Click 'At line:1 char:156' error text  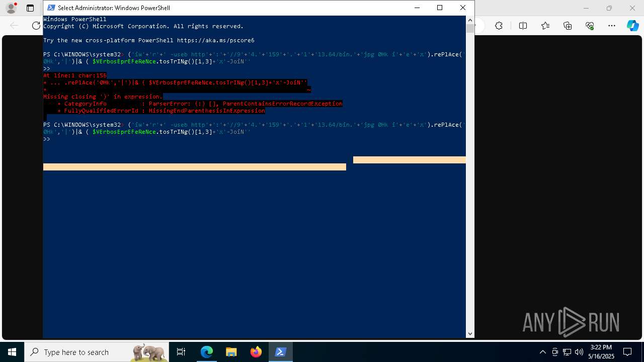tap(75, 75)
